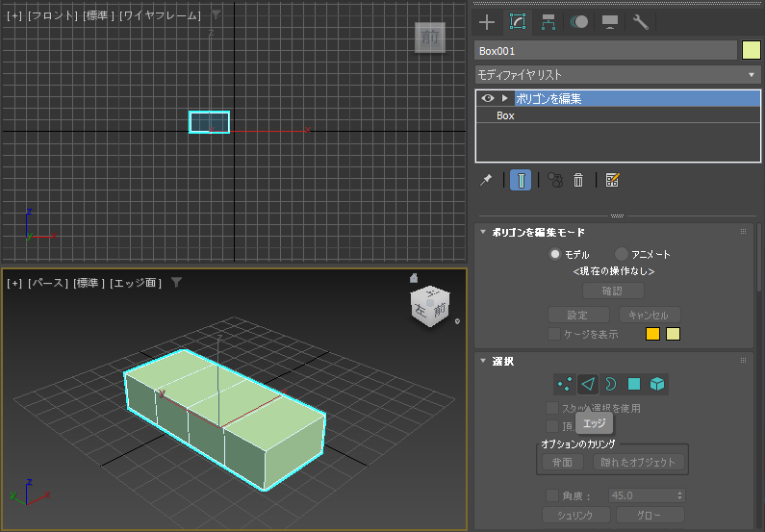Switch to the Modify panel tab
The image size is (765, 532).
tap(517, 22)
